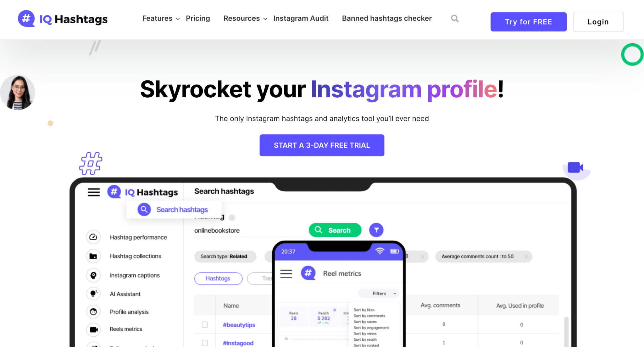Screen dimensions: 644x347
Task: Click the Hashtag performance icon
Action: point(93,238)
